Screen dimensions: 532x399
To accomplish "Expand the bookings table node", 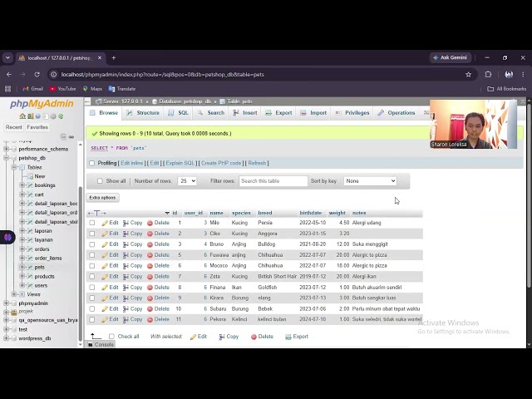I will [22, 185].
